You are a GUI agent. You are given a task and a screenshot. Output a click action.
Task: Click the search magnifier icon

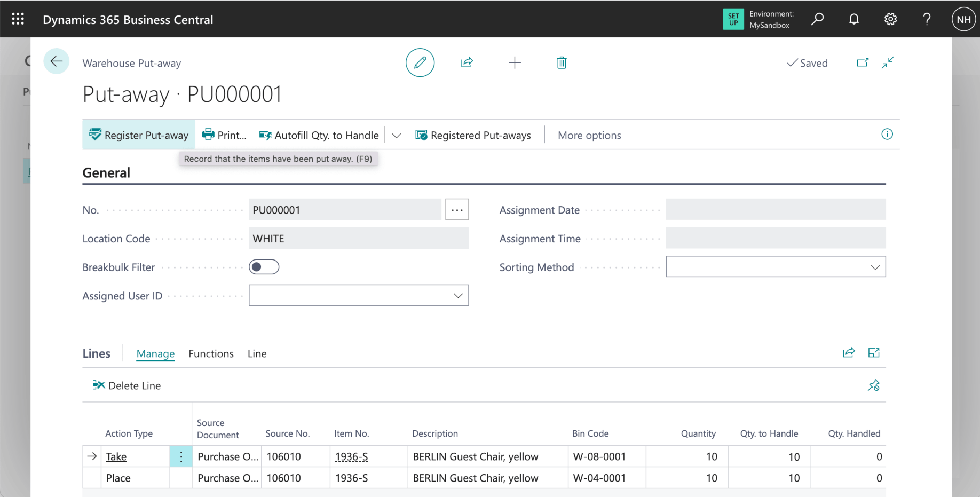click(x=817, y=20)
